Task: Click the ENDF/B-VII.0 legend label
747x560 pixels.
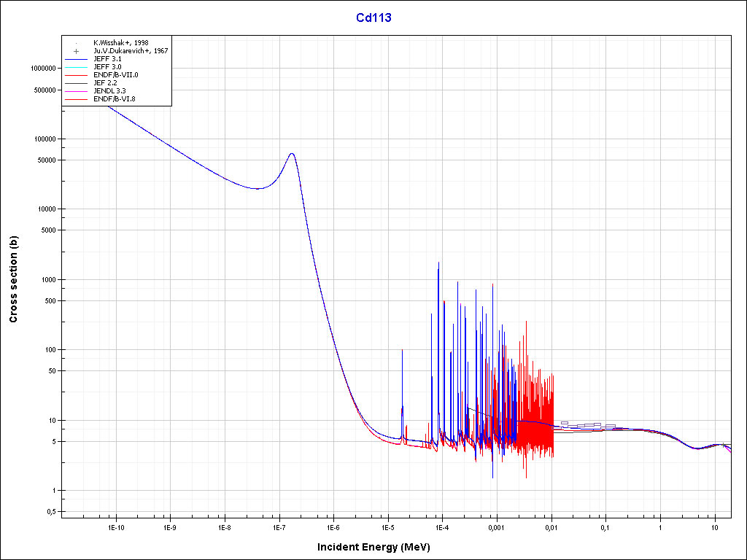Action: (115, 75)
